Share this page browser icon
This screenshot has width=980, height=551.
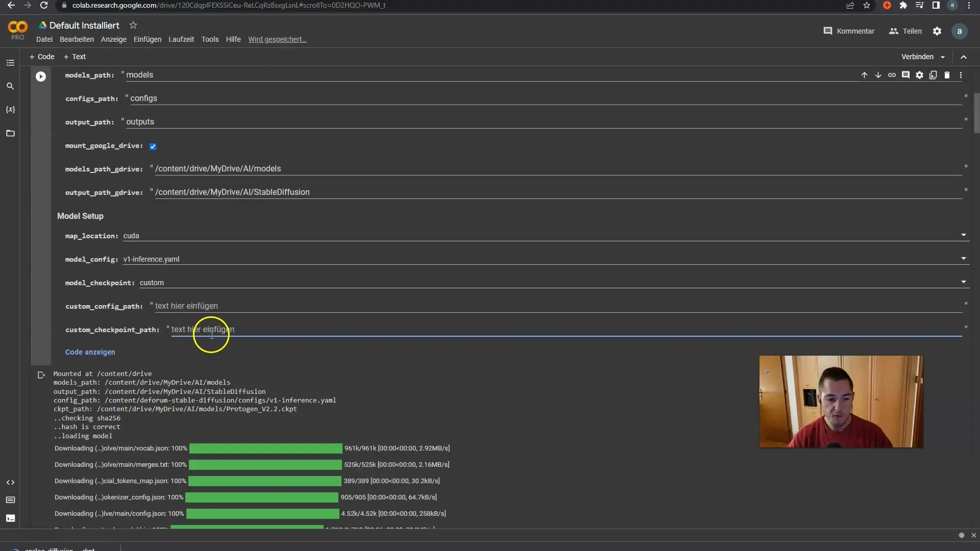coord(850,5)
